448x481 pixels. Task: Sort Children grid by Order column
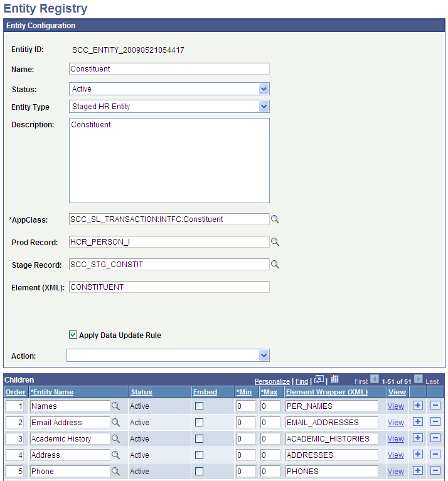click(16, 392)
